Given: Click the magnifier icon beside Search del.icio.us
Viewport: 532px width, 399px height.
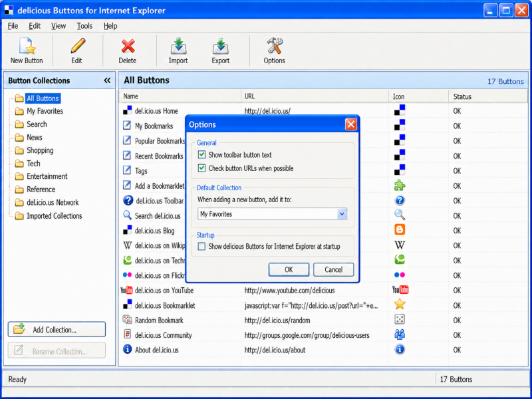Looking at the screenshot, I should click(127, 215).
